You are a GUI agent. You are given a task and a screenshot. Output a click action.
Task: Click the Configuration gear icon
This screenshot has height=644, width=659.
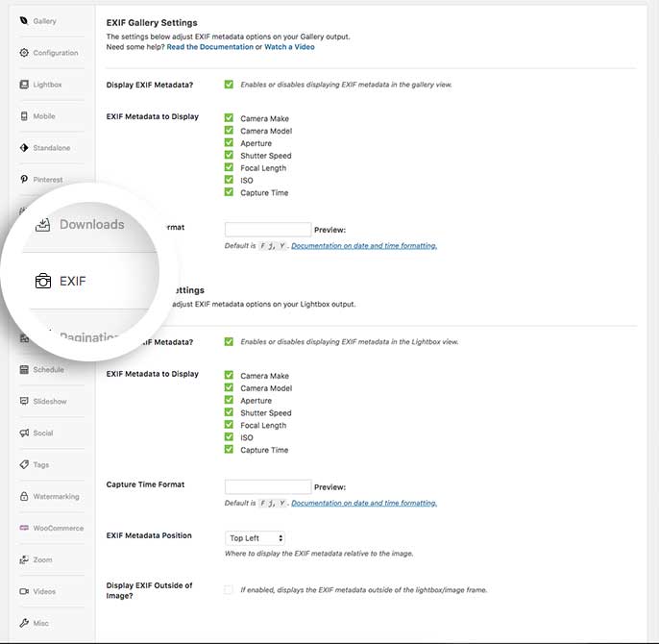coord(24,53)
